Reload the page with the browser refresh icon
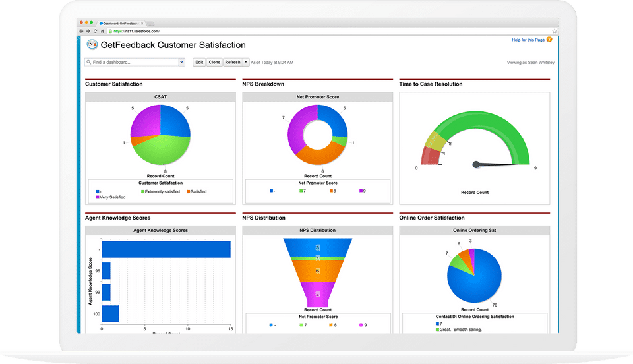 [x=95, y=31]
